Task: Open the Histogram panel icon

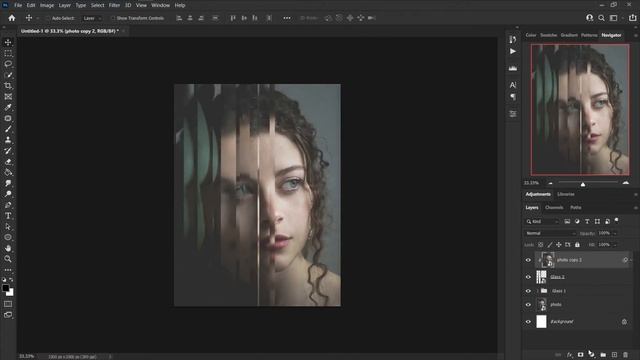Action: coord(513,68)
